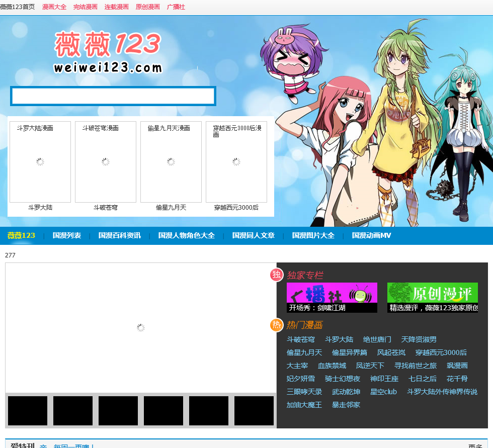Select 国漫同人文章 tab
The height and width of the screenshot is (448, 493).
254,235
